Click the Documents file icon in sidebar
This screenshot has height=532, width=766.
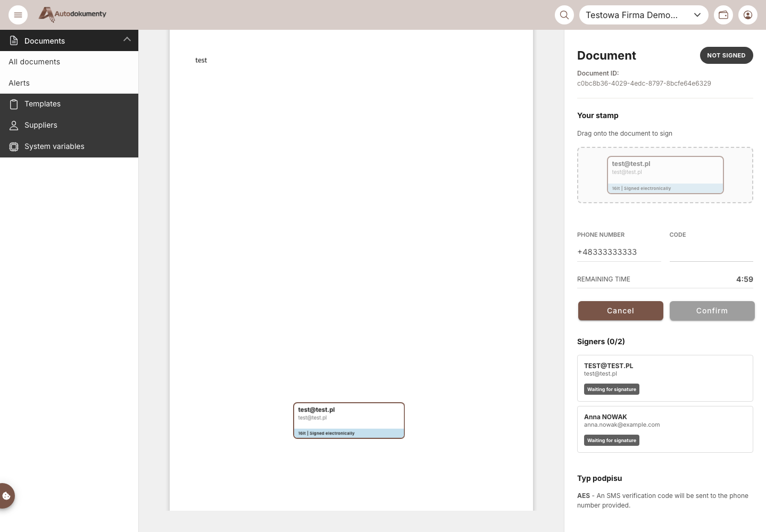[14, 41]
